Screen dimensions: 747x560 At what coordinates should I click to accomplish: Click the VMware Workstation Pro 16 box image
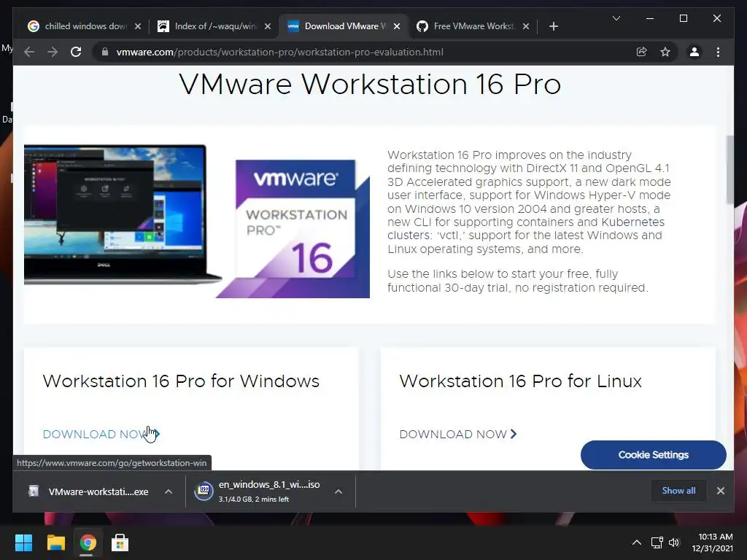(x=293, y=228)
